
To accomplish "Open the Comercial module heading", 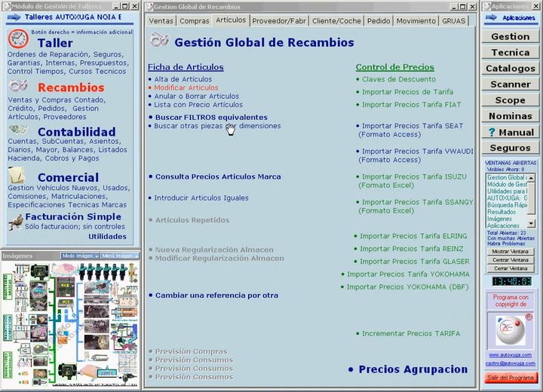I will (68, 177).
